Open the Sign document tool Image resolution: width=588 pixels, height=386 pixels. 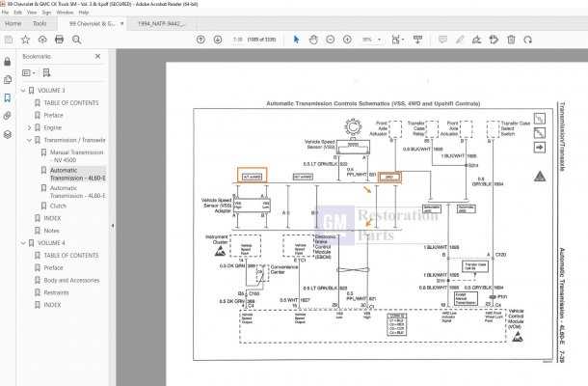[476, 40]
